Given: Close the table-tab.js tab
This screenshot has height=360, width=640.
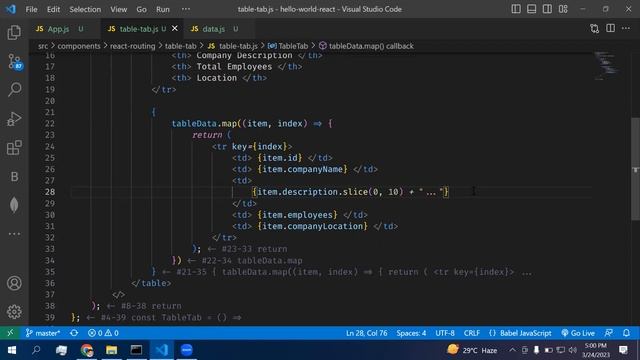Looking at the screenshot, I should [175, 28].
